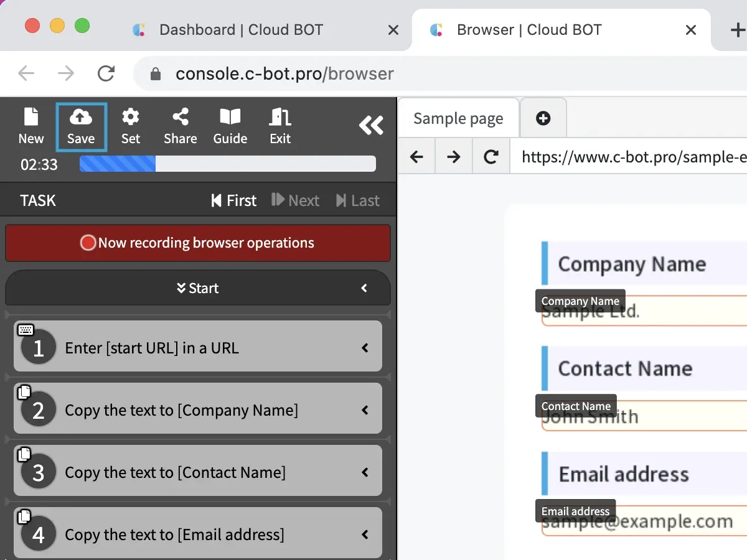Screen dimensions: 747x560
Task: Collapse the side panel with double-chevron icon
Action: pyautogui.click(x=371, y=126)
